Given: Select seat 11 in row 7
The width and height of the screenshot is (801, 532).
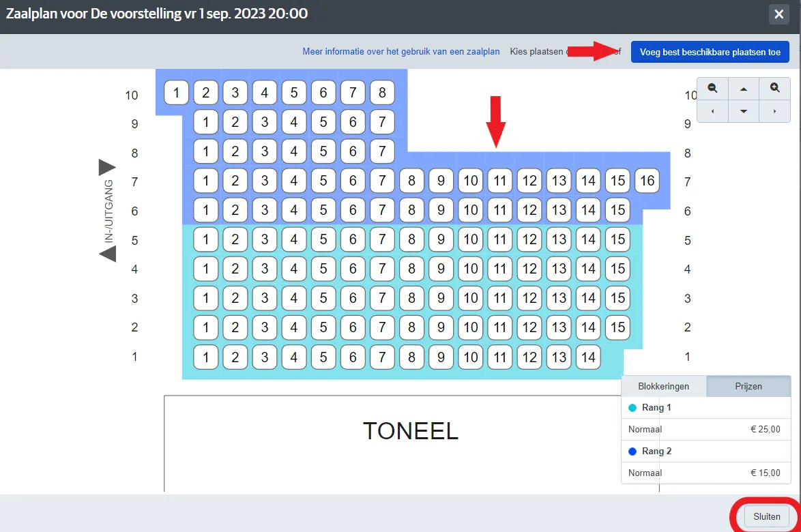Looking at the screenshot, I should click(x=500, y=181).
